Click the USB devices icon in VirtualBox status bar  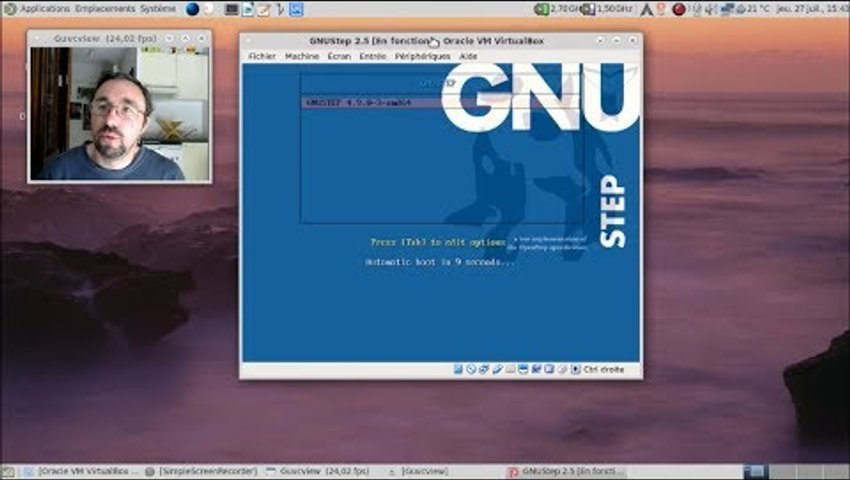tap(498, 369)
